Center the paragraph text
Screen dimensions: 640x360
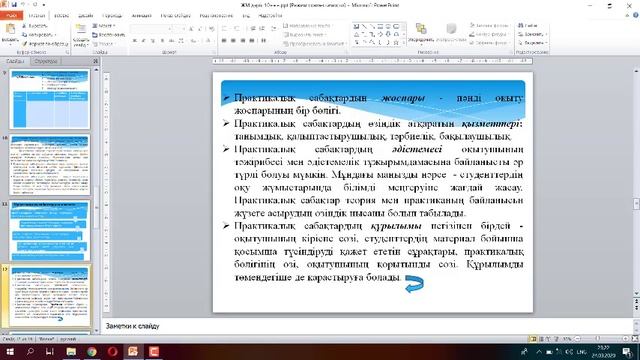[233, 41]
